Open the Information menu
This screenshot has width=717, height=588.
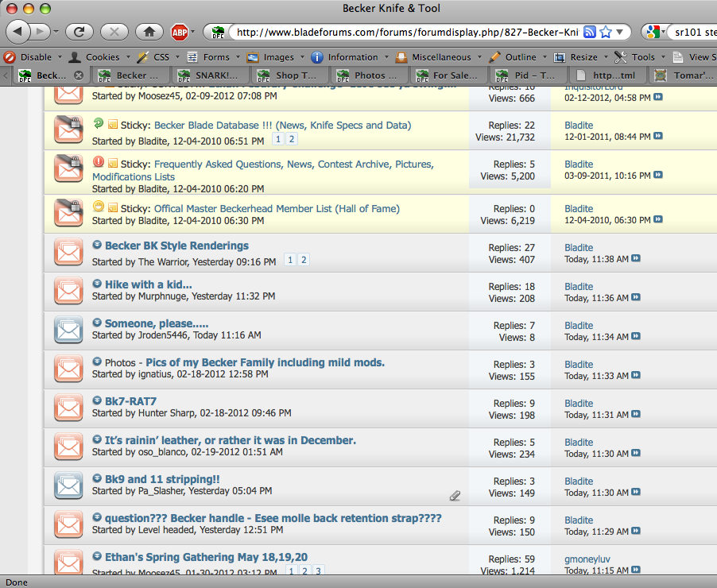[350, 57]
